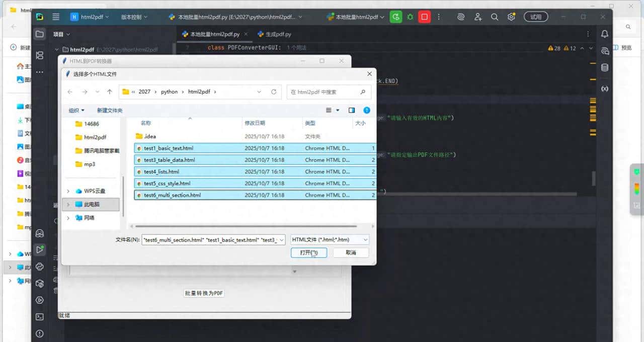Expand the WPS云盘 tree node
Viewport: 644px width, 342px height.
pyautogui.click(x=68, y=191)
